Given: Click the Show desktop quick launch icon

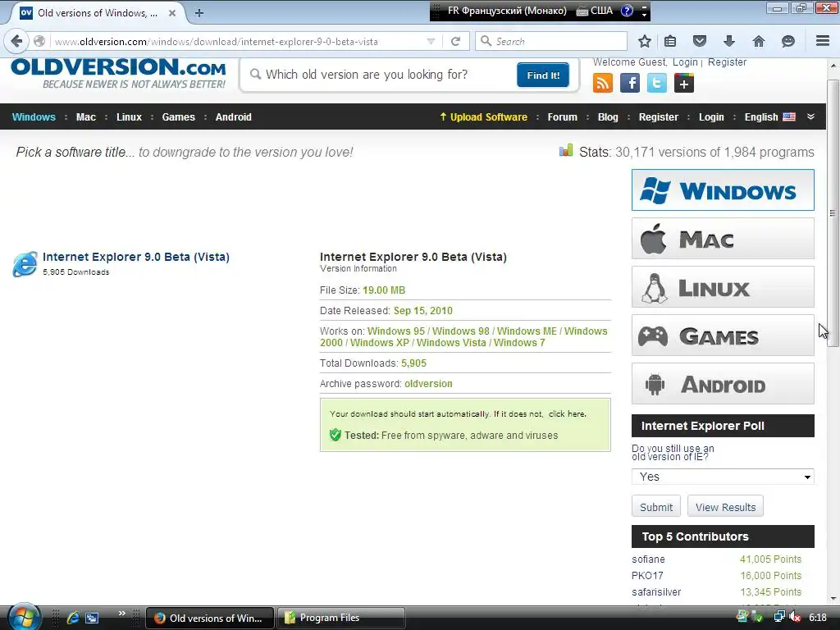Looking at the screenshot, I should [92, 618].
